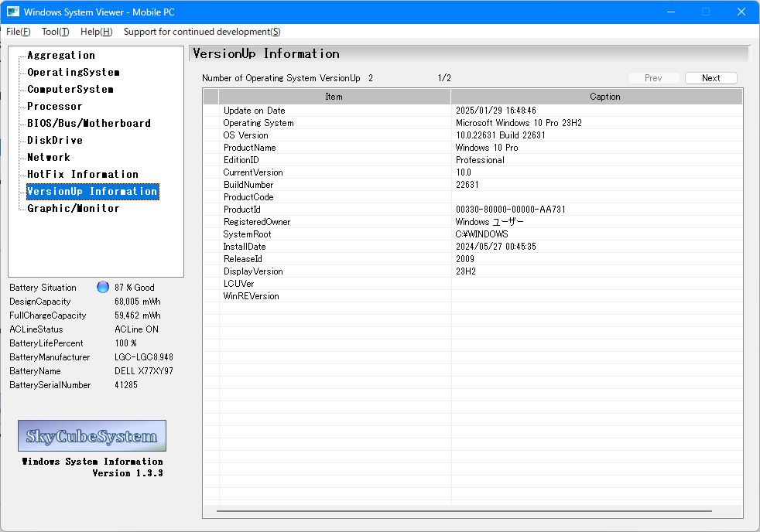The image size is (760, 532).
Task: Select OperatingSystem tree node
Action: point(74,72)
